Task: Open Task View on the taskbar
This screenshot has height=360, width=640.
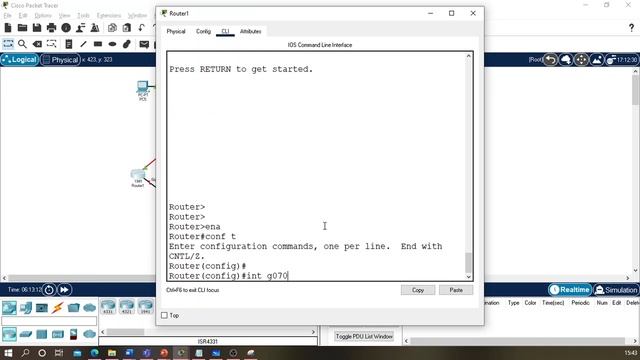Action: [59, 353]
